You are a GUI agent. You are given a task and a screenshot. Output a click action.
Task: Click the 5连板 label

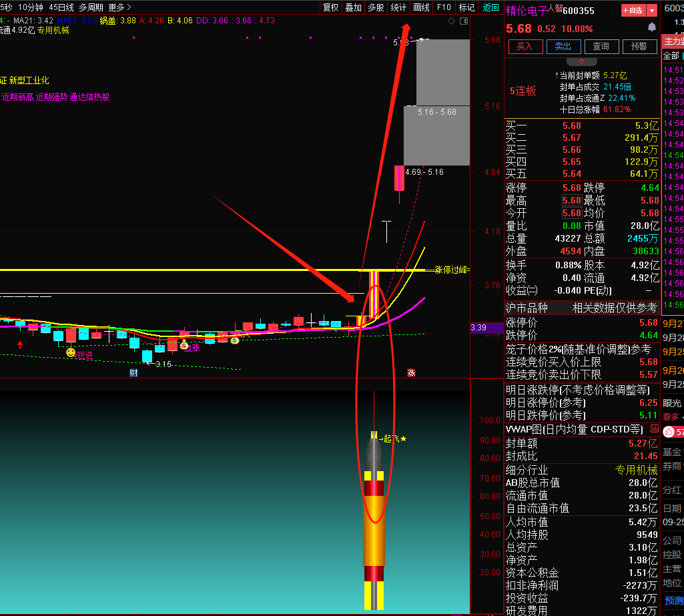point(523,91)
